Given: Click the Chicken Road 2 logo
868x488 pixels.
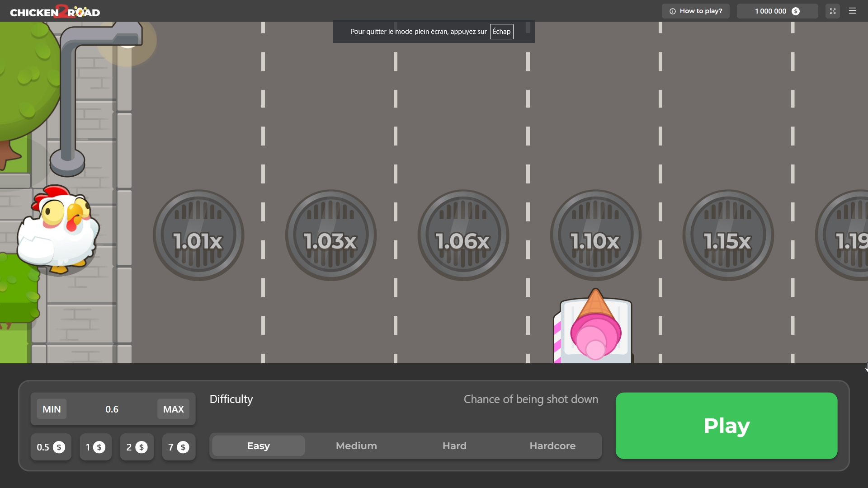Looking at the screenshot, I should pos(55,11).
